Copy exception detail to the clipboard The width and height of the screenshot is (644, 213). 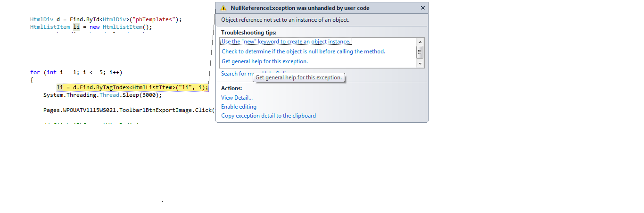coord(268,116)
